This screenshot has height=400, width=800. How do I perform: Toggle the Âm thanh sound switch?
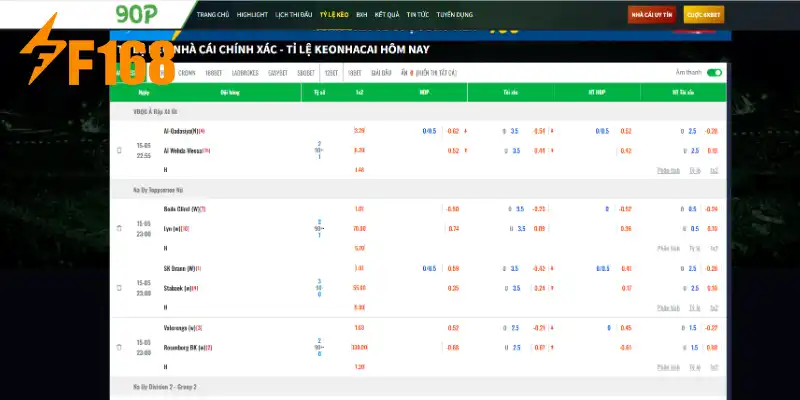pos(714,72)
